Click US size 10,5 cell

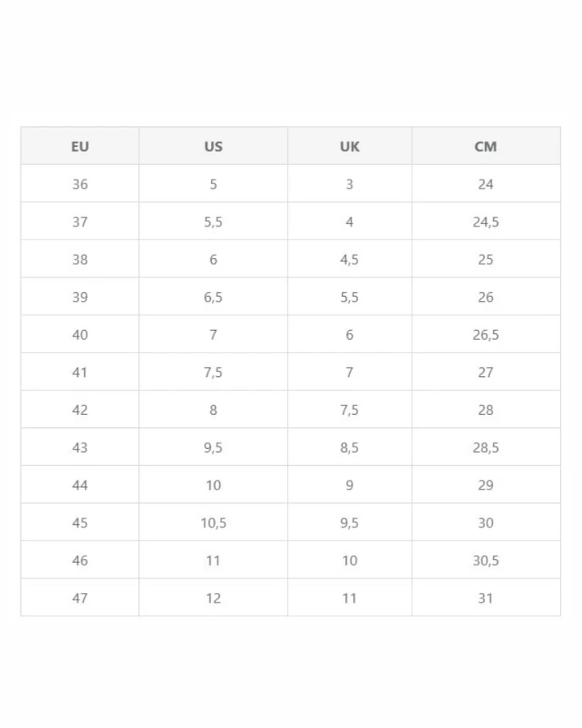[213, 523]
